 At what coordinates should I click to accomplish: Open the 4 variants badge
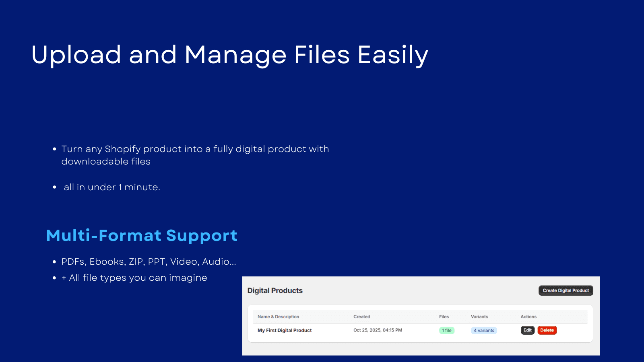484,331
